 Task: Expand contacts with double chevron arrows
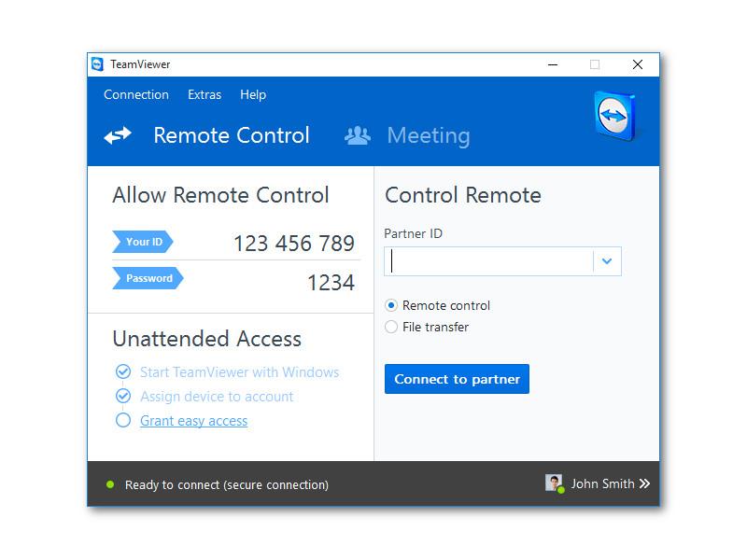pyautogui.click(x=644, y=483)
